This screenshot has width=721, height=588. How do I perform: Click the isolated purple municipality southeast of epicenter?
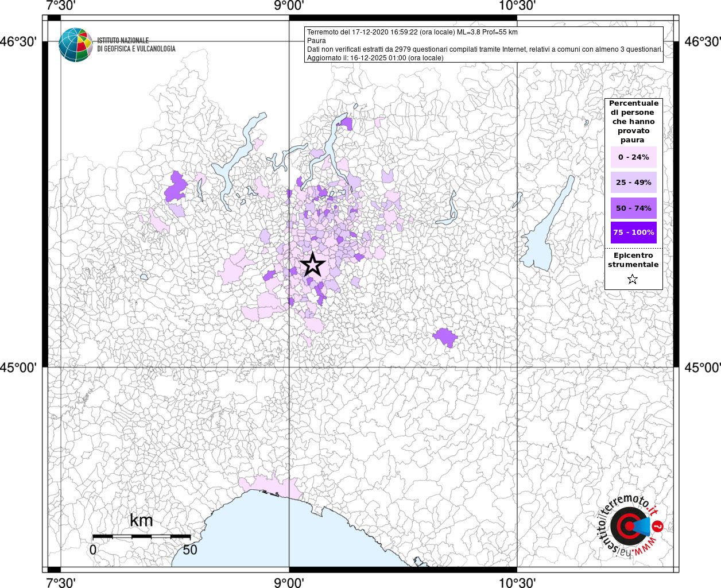click(x=445, y=336)
